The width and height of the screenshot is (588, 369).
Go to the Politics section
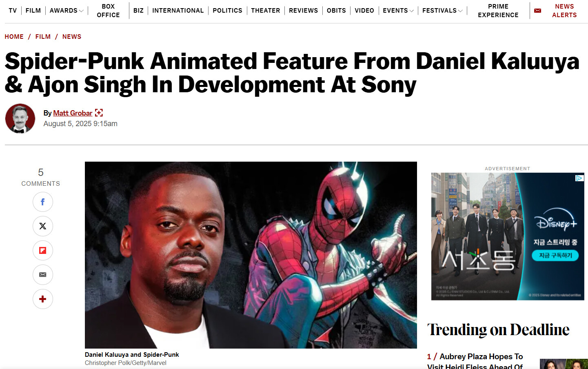pos(227,11)
